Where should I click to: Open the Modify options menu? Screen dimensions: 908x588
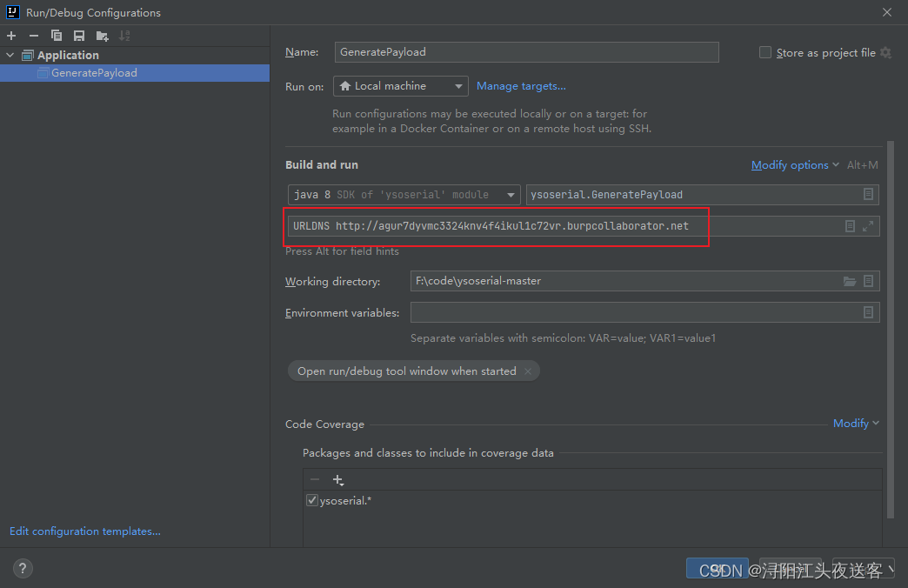(795, 165)
